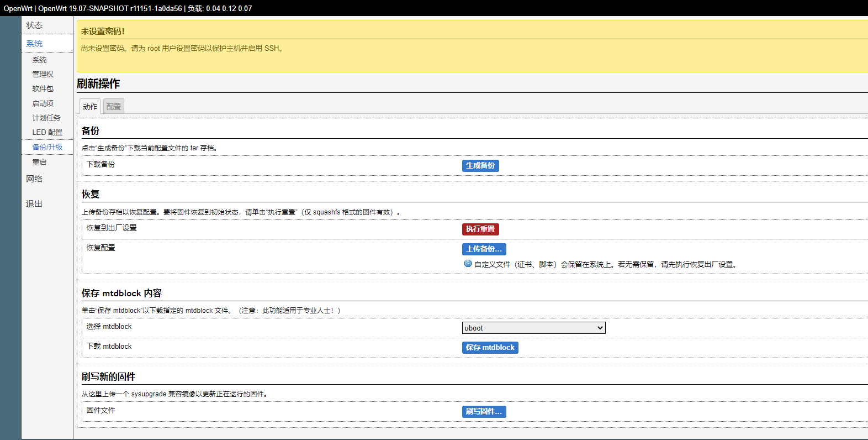The width and height of the screenshot is (868, 440).
Task: Collapse the 系统 top-level sidebar menu
Action: tap(34, 43)
